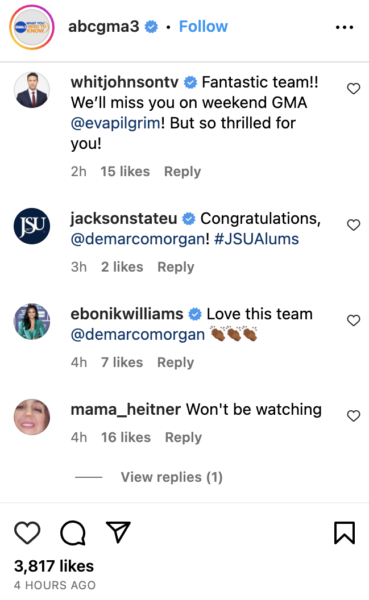Open the @evapilgrim mention link
The image size is (369, 600).
click(x=116, y=123)
